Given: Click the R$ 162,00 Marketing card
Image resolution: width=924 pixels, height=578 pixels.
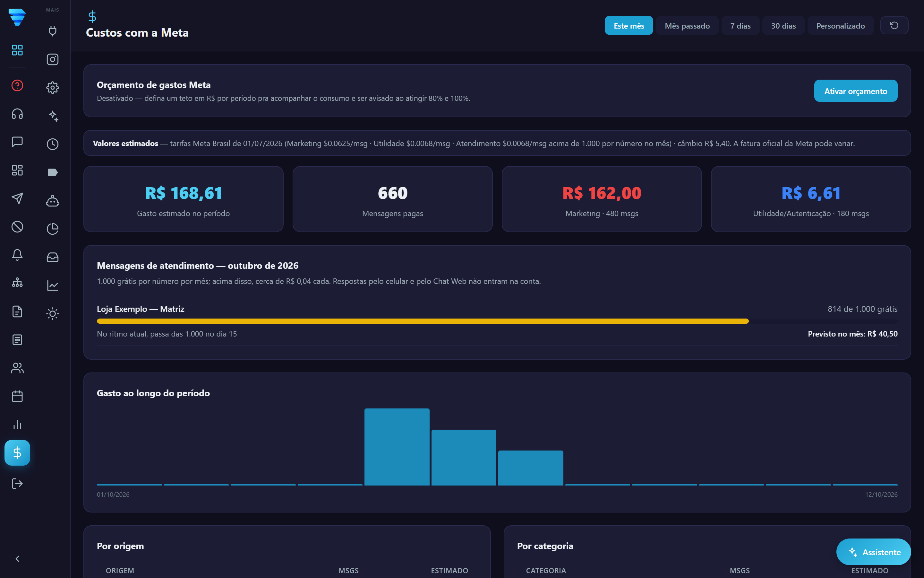Looking at the screenshot, I should [602, 199].
